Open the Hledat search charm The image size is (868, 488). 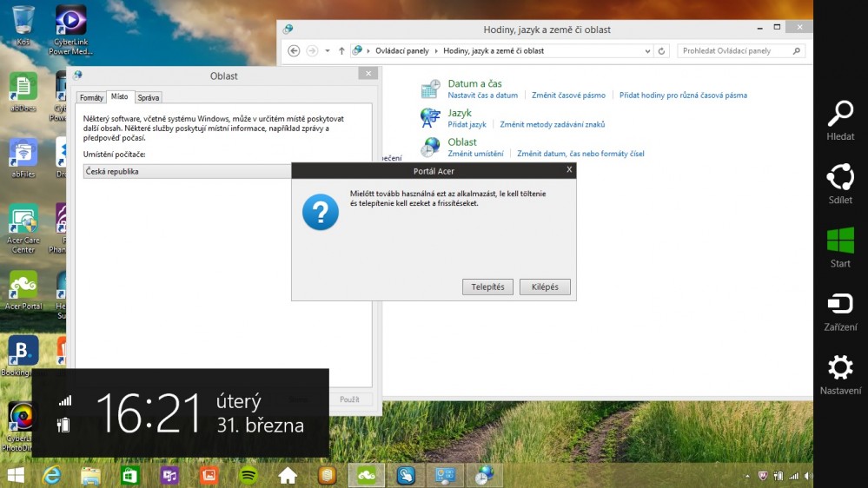839,121
